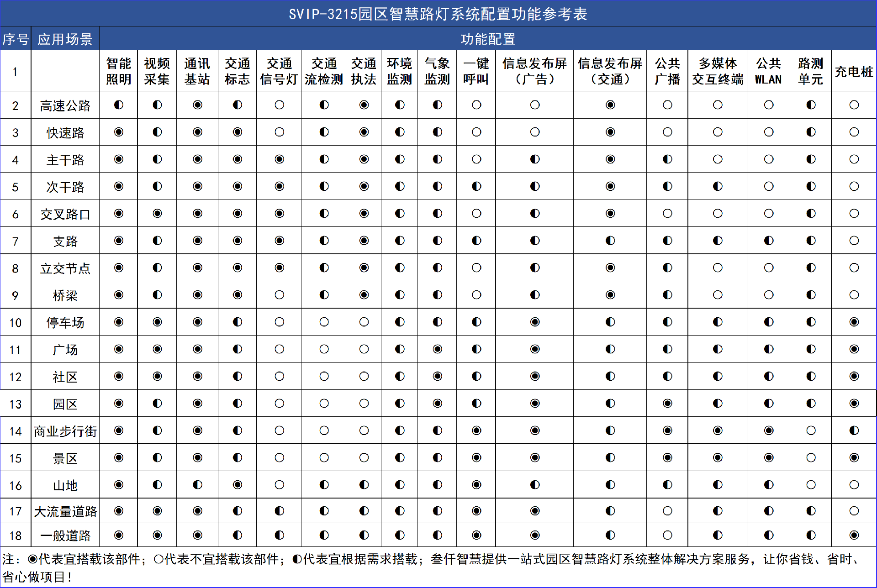877x588 pixels.
Task: Select the 交叉路口 视频采集 filled circle
Action: click(157, 213)
